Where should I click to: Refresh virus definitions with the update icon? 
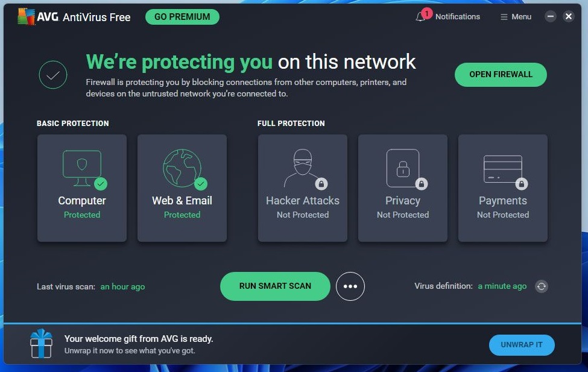point(542,286)
